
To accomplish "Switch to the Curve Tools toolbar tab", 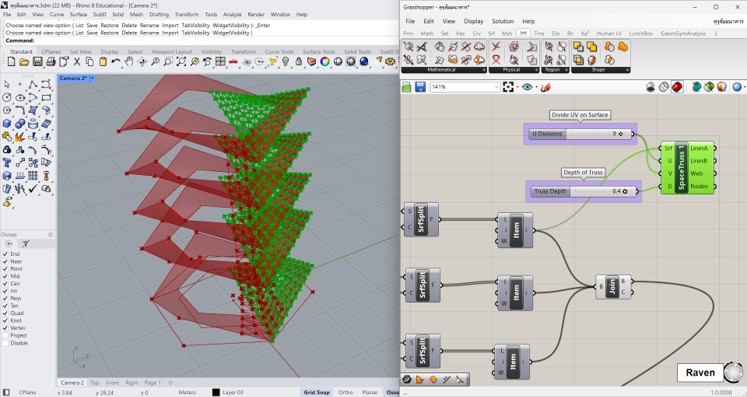I will pyautogui.click(x=279, y=51).
